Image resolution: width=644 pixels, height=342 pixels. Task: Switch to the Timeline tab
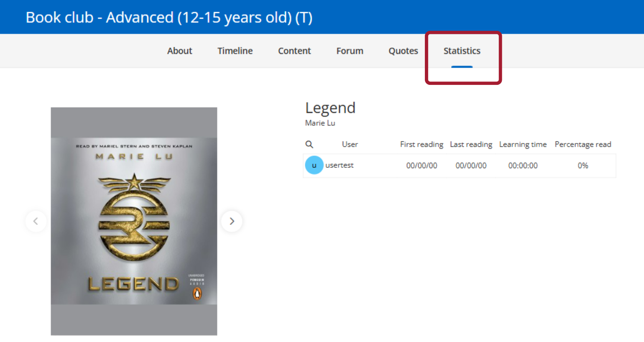235,51
